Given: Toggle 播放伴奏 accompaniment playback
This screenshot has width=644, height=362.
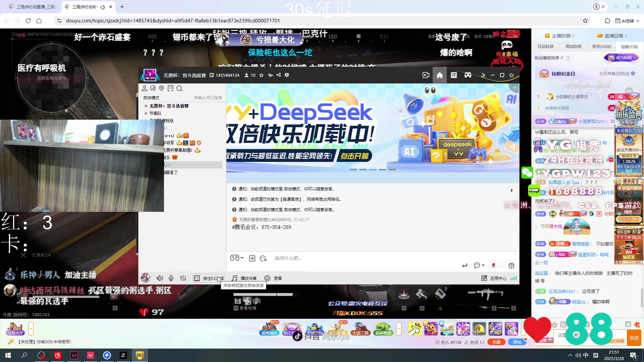Looking at the screenshot, I should tap(244, 278).
